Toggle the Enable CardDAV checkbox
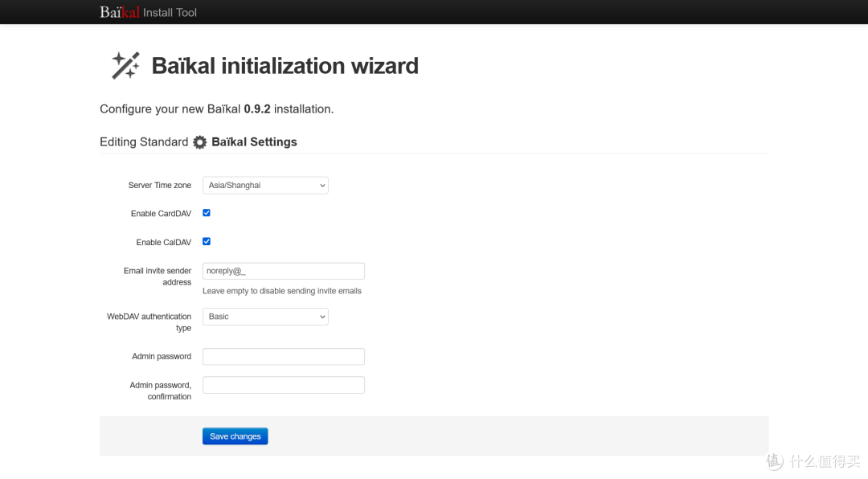 [x=207, y=213]
